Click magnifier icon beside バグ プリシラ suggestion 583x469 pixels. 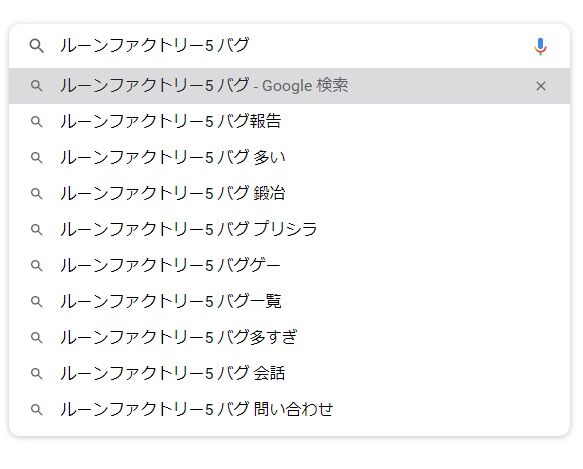point(36,229)
